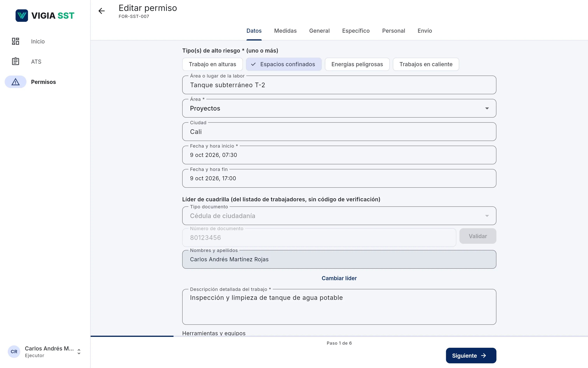588x368 pixels.
Task: Click the Número de documento field
Action: 319,238
